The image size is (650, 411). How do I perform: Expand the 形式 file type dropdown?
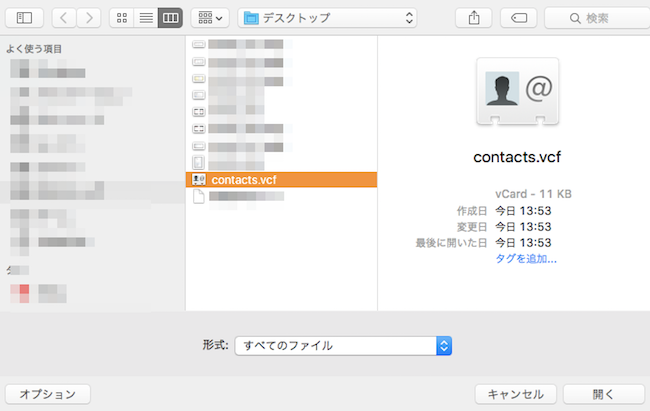(x=343, y=345)
